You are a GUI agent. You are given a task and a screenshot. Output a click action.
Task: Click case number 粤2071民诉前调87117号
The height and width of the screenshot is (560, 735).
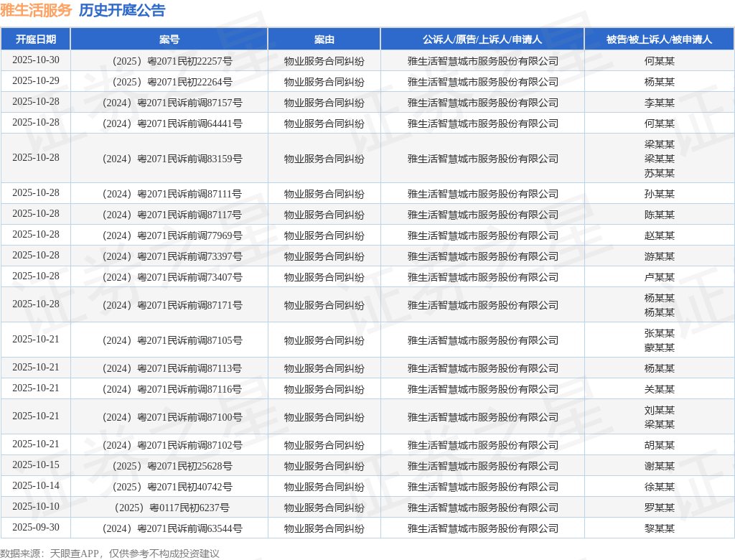tap(189, 215)
